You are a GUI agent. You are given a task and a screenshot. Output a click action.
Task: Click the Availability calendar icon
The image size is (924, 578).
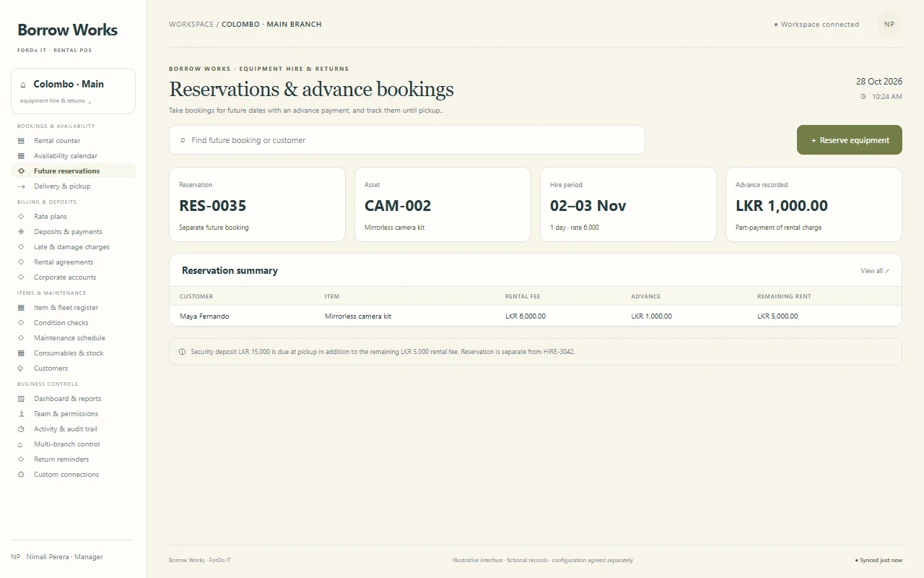(21, 156)
